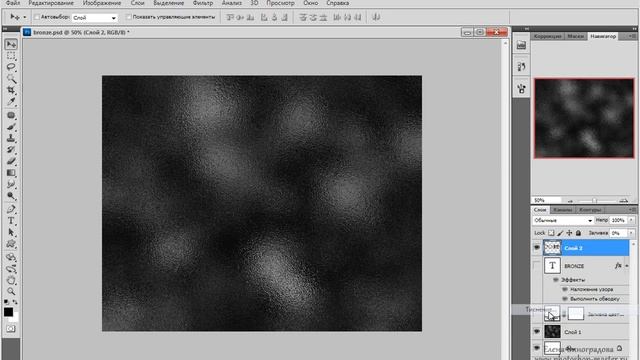Open the opacity 100% arrow
The height and width of the screenshot is (360, 640).
click(631, 220)
